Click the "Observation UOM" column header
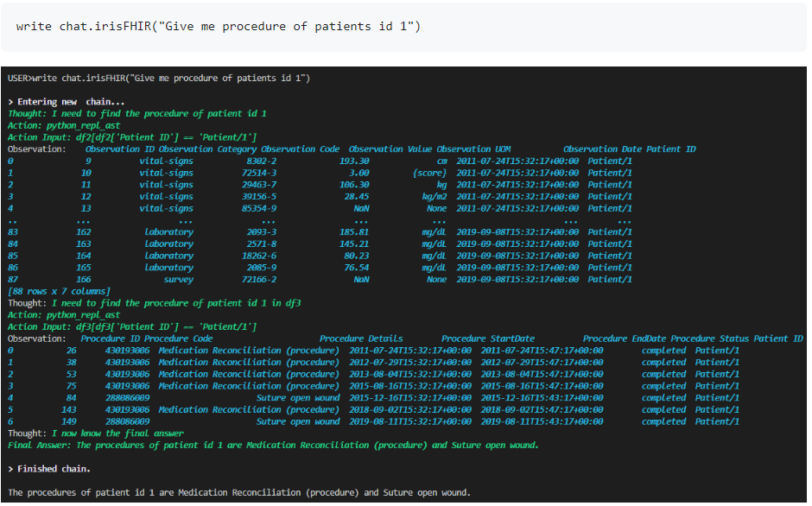This screenshot has height=506, width=812. coord(485,149)
